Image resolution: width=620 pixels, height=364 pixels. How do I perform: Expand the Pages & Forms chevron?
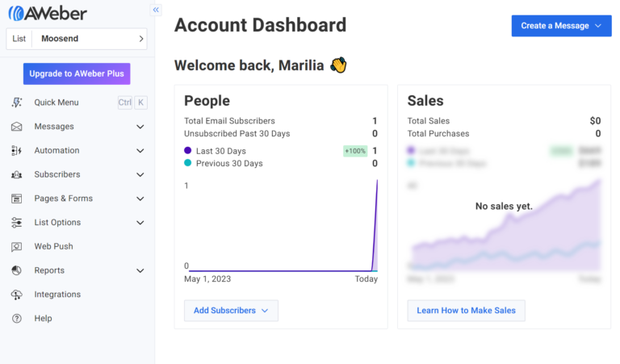[140, 199]
